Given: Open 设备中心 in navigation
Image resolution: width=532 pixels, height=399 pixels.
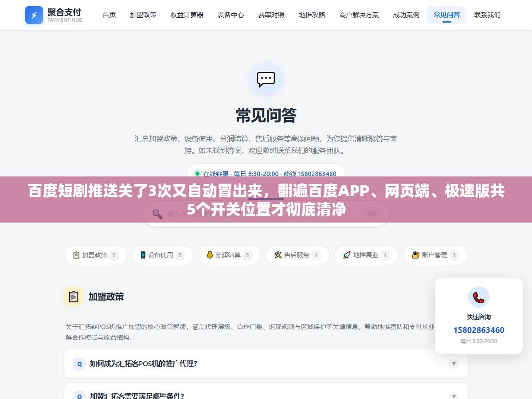Looking at the screenshot, I should pos(231,15).
